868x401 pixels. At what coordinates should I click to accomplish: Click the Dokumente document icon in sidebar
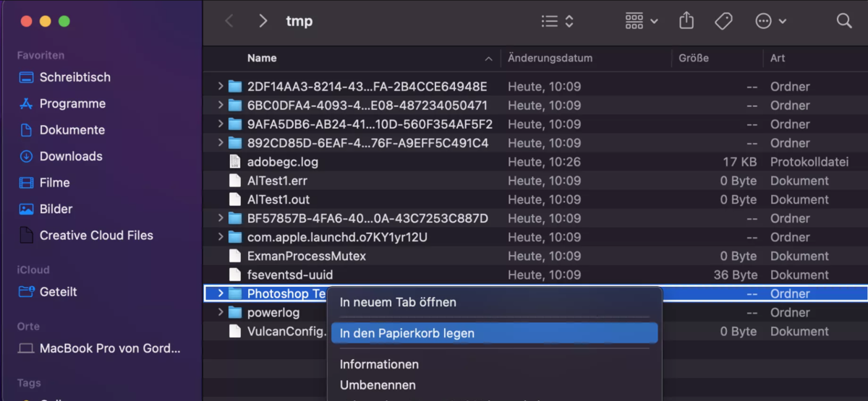27,130
